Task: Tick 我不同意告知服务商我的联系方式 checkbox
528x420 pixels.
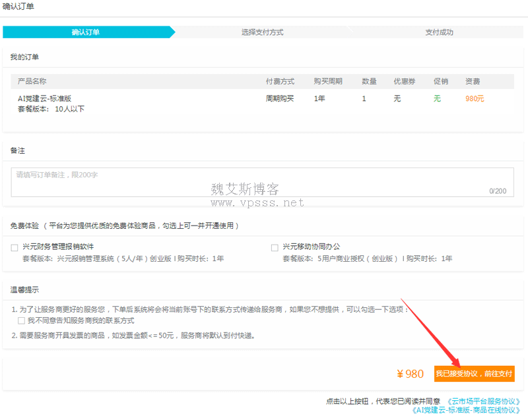Action: coord(22,321)
